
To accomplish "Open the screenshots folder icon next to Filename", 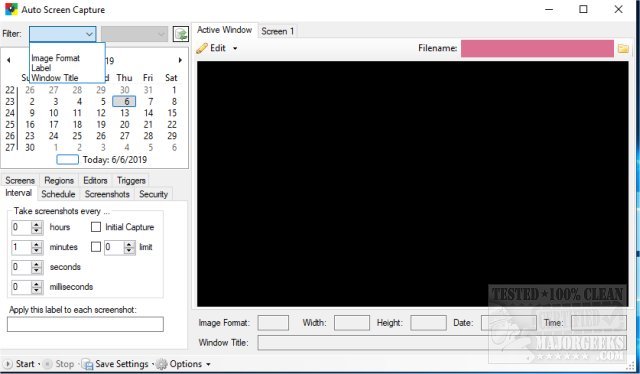I will pyautogui.click(x=623, y=49).
